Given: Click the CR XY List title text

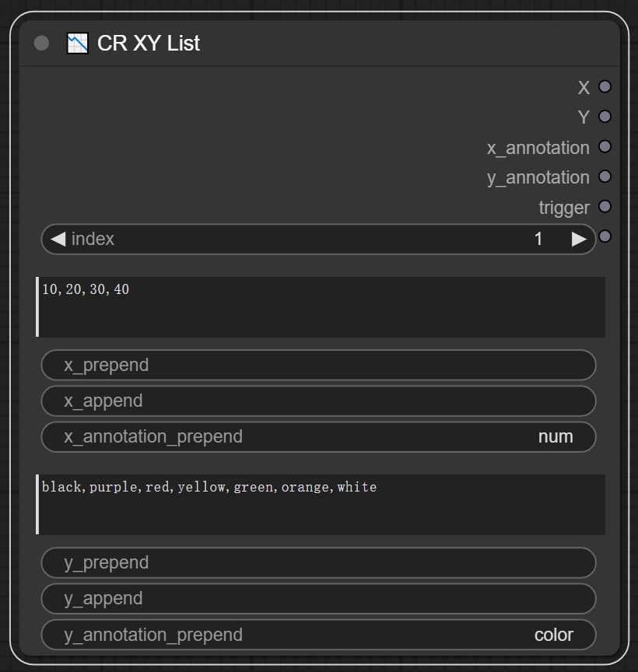Looking at the screenshot, I should pyautogui.click(x=149, y=44).
